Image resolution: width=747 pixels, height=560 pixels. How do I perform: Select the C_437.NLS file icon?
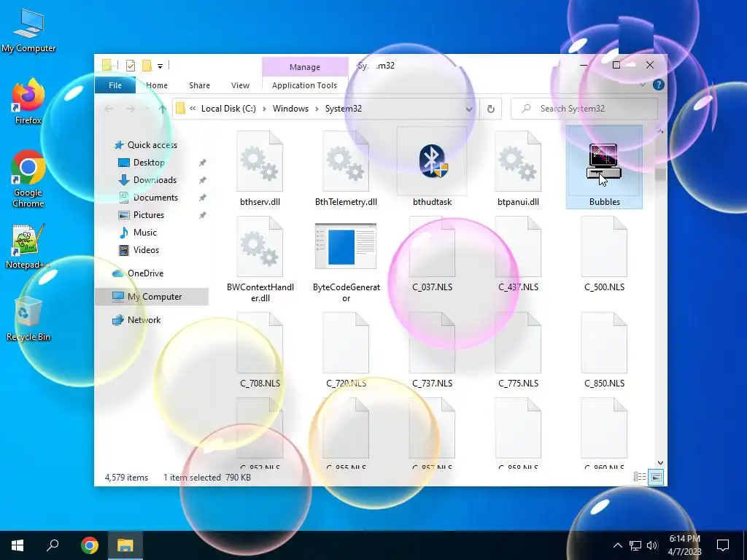(x=518, y=246)
